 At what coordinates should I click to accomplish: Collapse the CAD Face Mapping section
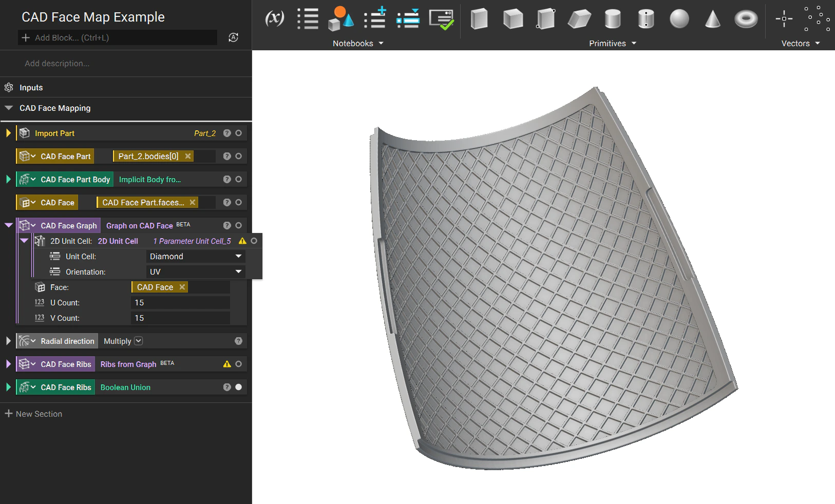[x=9, y=108]
